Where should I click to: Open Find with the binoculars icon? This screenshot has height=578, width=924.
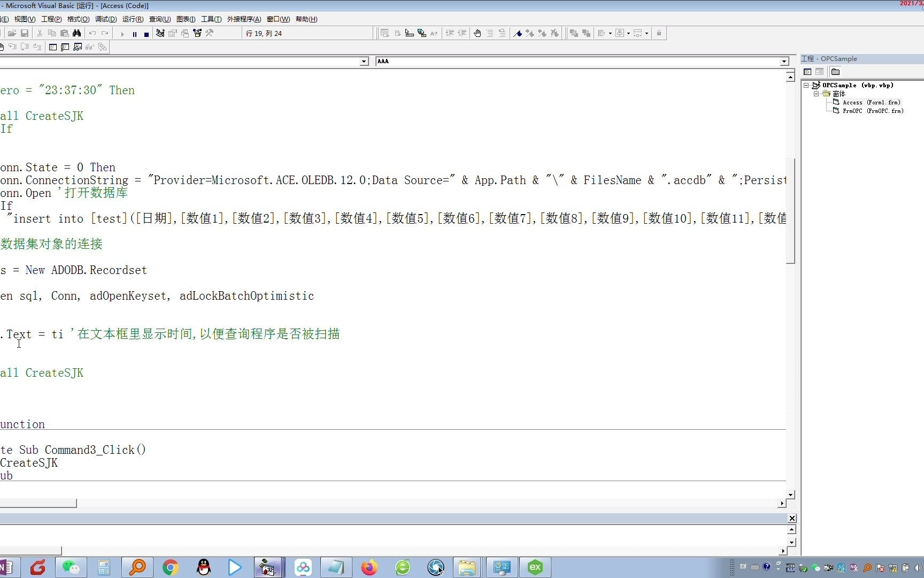pyautogui.click(x=77, y=33)
